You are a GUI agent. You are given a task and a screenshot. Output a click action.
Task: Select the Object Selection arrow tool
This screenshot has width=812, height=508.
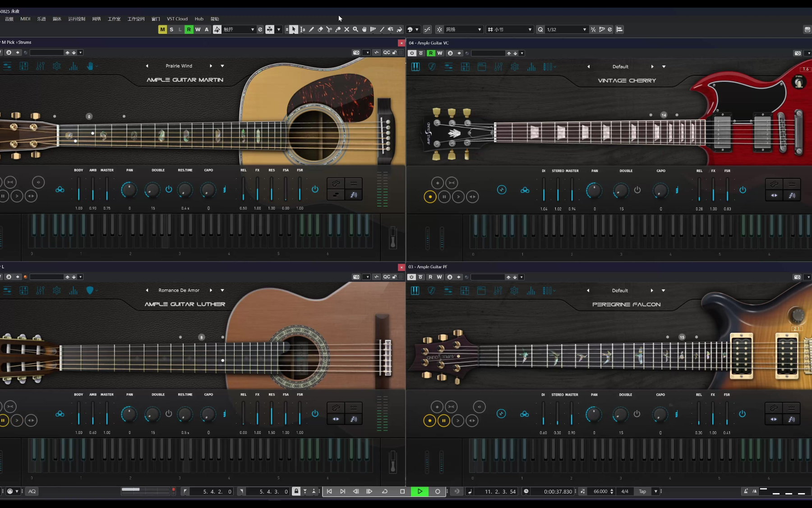click(x=294, y=29)
